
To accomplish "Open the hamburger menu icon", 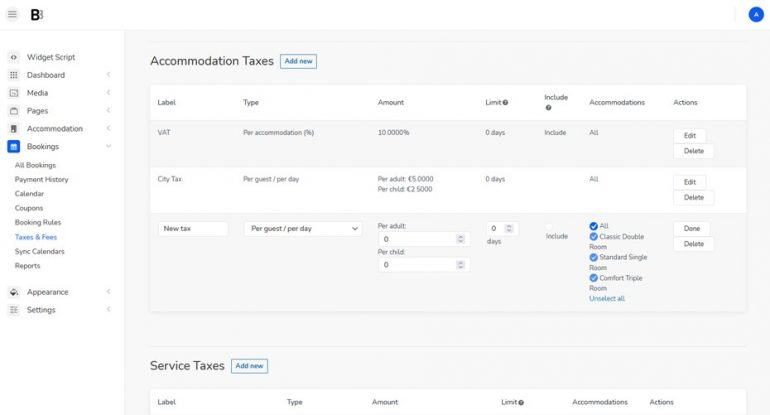I will coord(12,15).
